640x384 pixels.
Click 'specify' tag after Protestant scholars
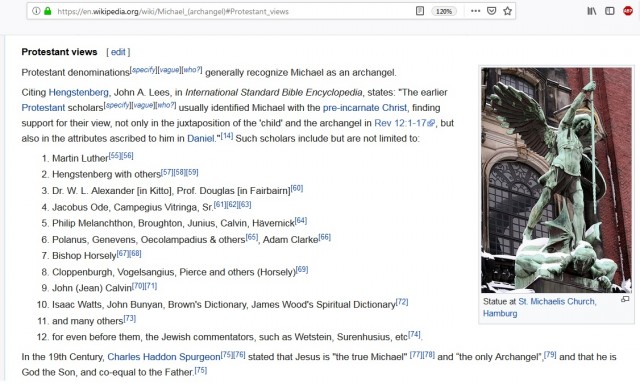click(117, 105)
